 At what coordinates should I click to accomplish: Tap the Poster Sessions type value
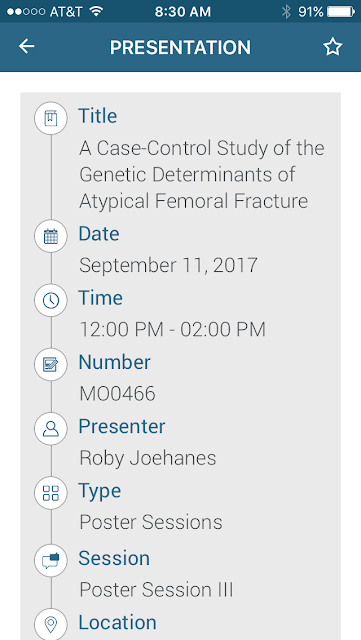151,522
